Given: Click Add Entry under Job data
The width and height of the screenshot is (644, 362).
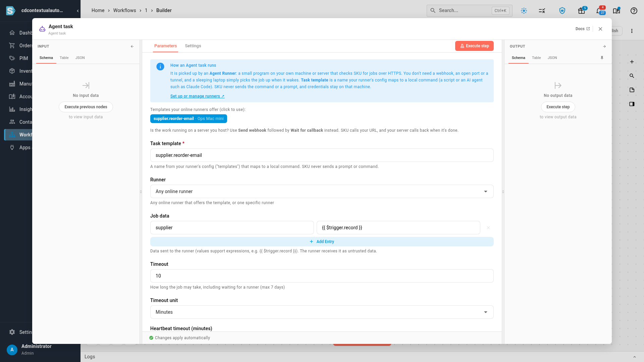Looking at the screenshot, I should [x=322, y=242].
